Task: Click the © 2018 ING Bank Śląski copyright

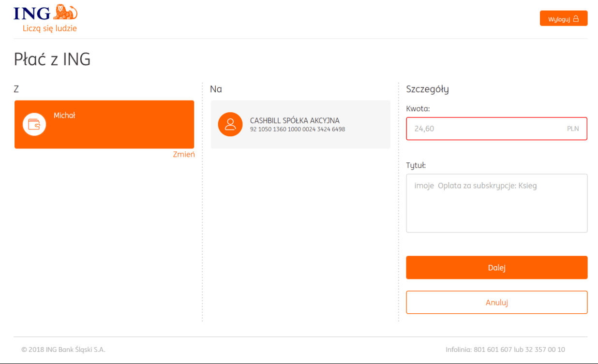Action: tap(63, 349)
